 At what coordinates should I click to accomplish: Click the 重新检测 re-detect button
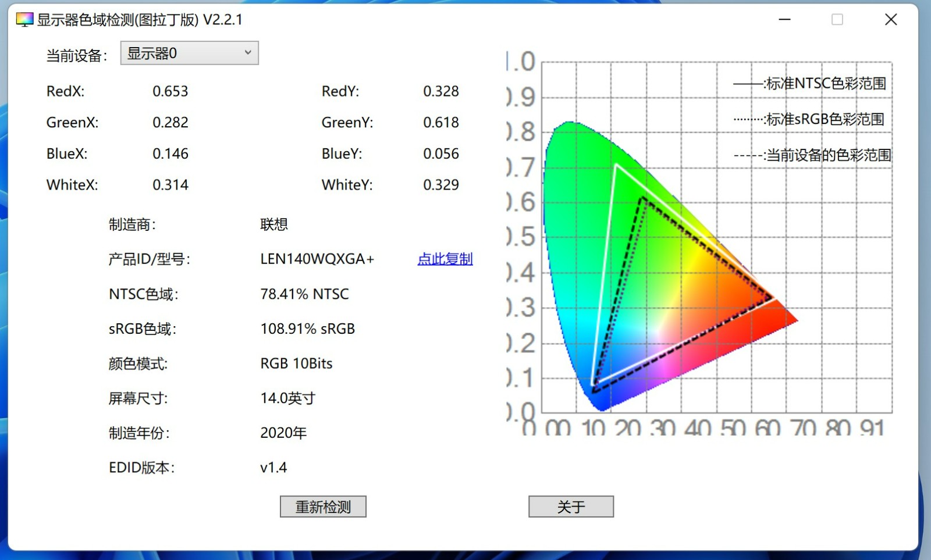tap(323, 507)
